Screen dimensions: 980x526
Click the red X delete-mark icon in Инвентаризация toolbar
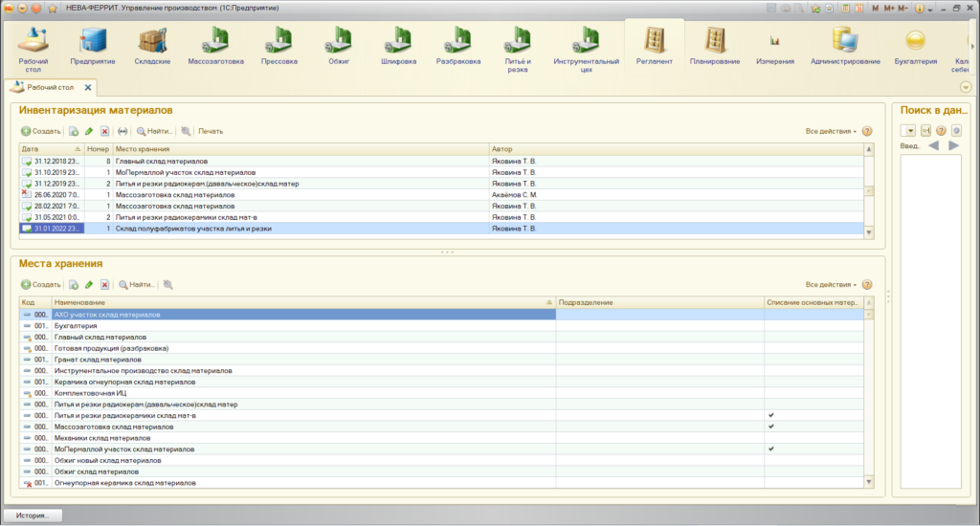click(x=104, y=131)
